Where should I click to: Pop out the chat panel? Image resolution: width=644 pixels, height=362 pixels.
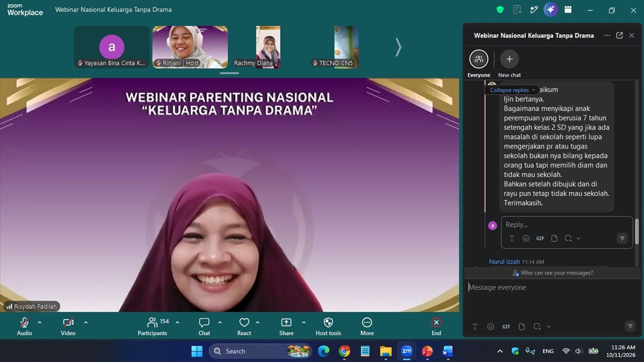click(x=619, y=35)
